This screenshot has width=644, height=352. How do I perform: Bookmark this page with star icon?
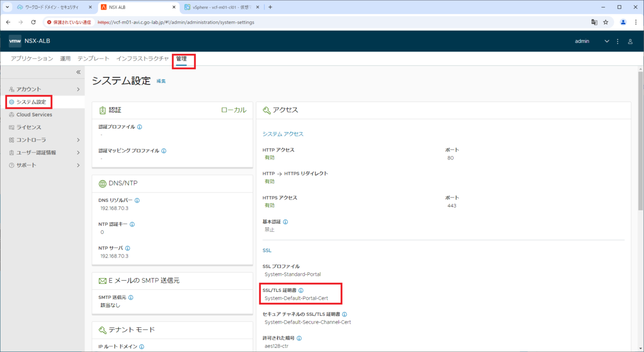pyautogui.click(x=606, y=22)
